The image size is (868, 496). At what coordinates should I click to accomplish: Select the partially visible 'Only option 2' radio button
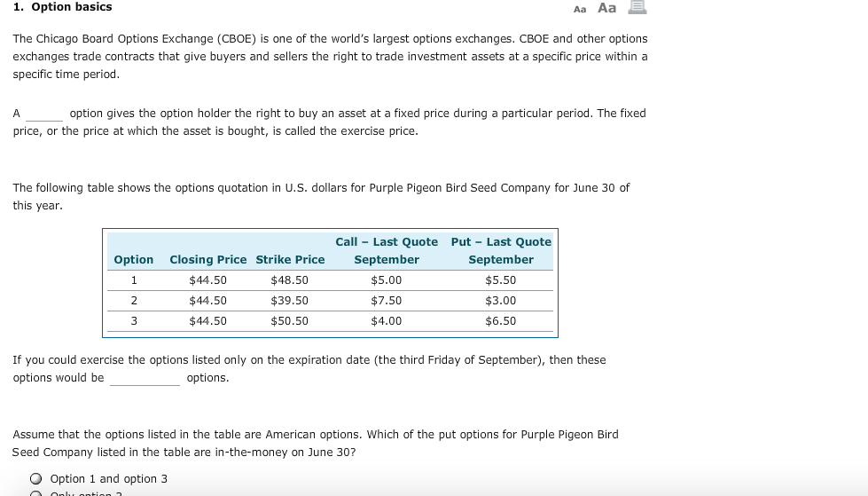tap(36, 493)
